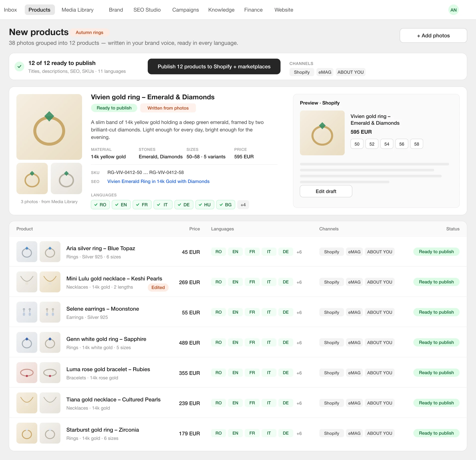
Task: Open the Vivien Emerald Ring SEO link
Action: [158, 181]
